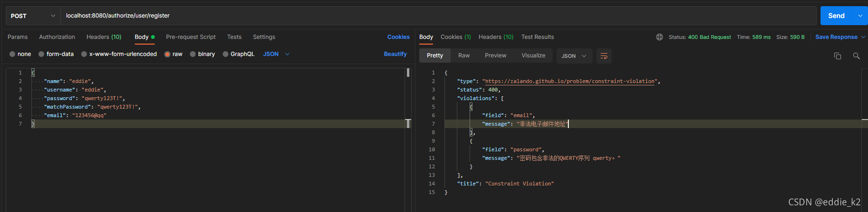This screenshot has width=868, height=212.
Task: Open the Send options dropdown arrow
Action: pos(860,16)
